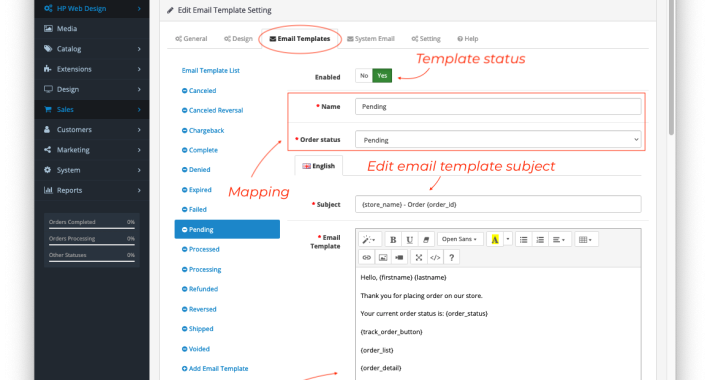Viewport: 710px width, 380px height.
Task: Open the table insert dropdown
Action: [x=586, y=240]
